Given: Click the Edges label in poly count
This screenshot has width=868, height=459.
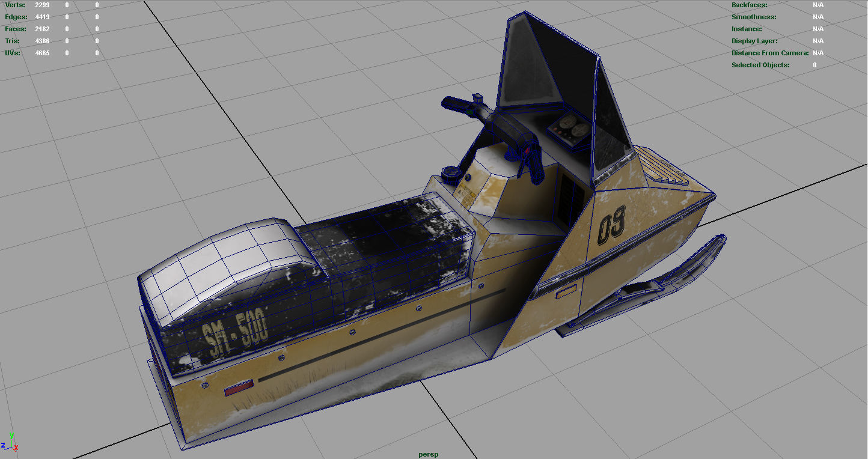Looking at the screenshot, I should 16,17.
